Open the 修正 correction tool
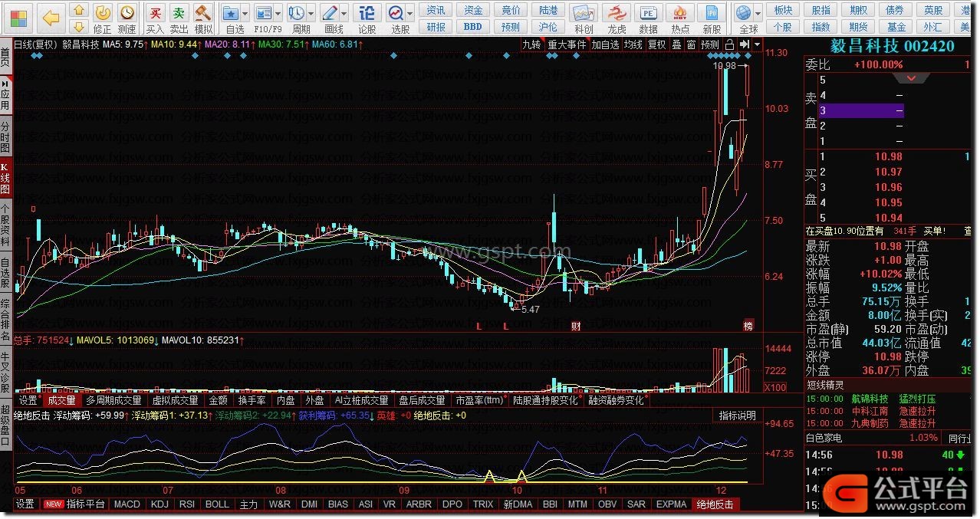The image size is (980, 519). 103,18
